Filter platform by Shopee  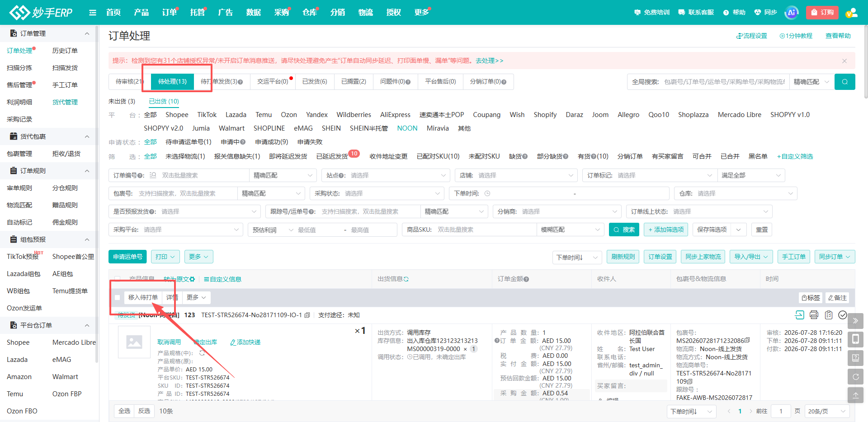point(177,115)
